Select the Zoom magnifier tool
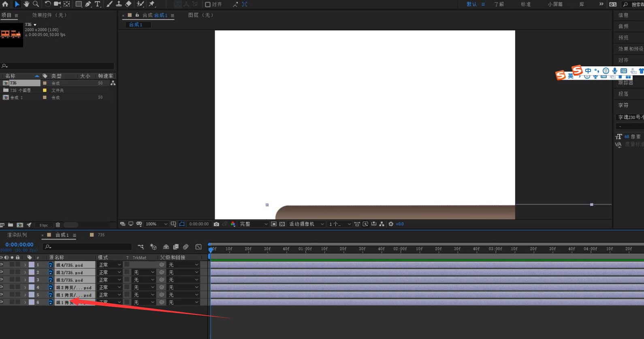 36,4
